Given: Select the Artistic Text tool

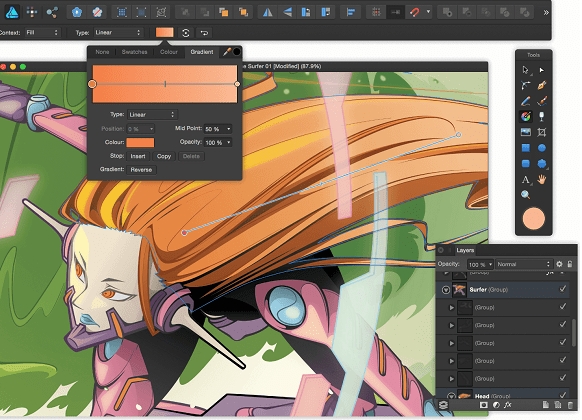Looking at the screenshot, I should coord(525,180).
